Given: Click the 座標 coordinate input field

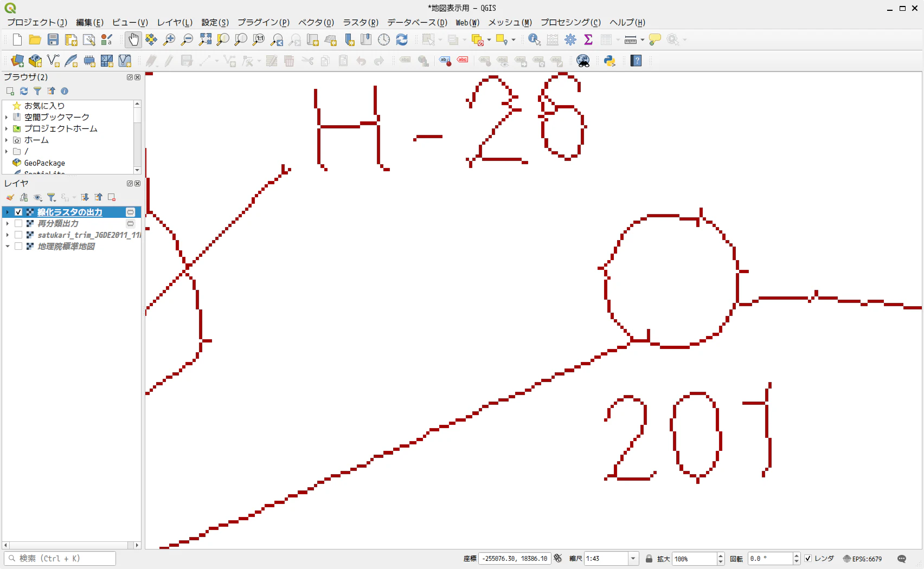Looking at the screenshot, I should pyautogui.click(x=515, y=559).
